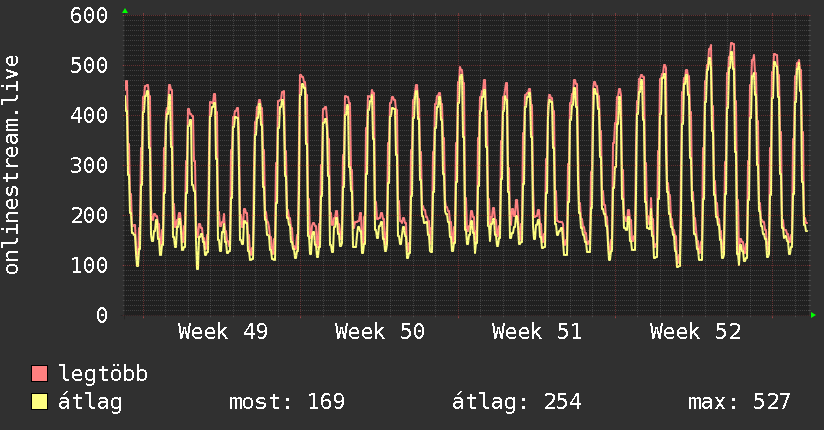
Task: Click the 500 y-axis tick label
Action: pos(90,65)
